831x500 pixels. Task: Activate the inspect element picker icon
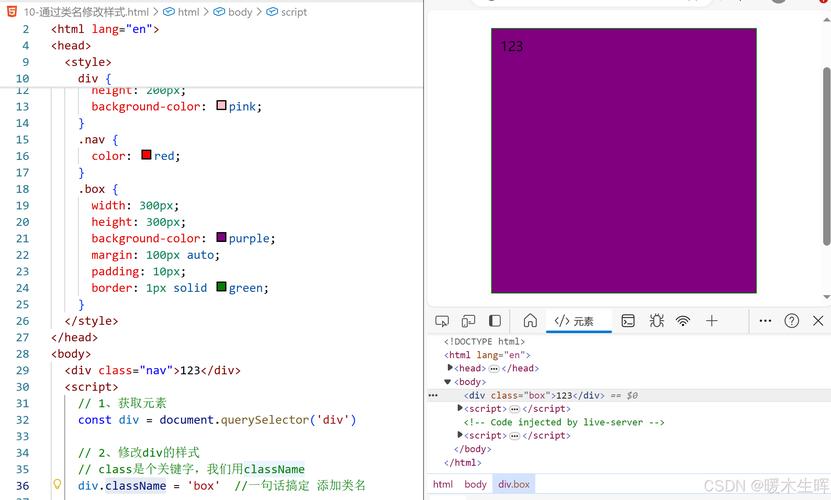[442, 321]
